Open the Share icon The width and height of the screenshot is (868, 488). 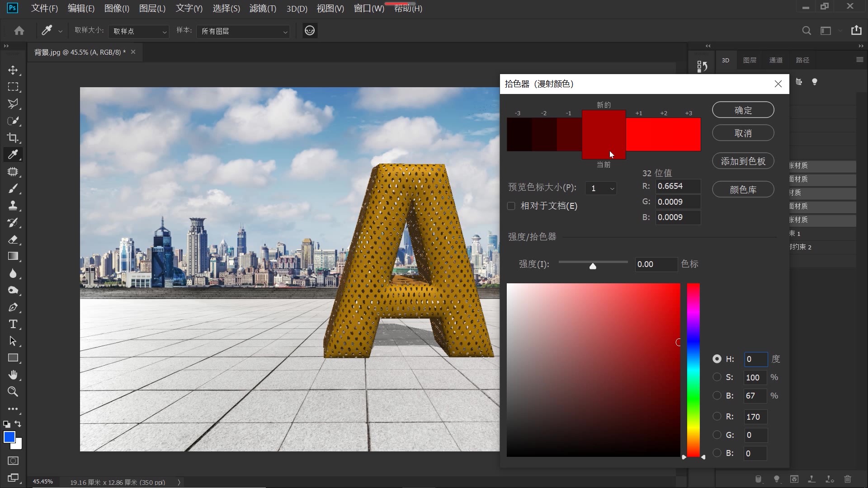coord(856,30)
